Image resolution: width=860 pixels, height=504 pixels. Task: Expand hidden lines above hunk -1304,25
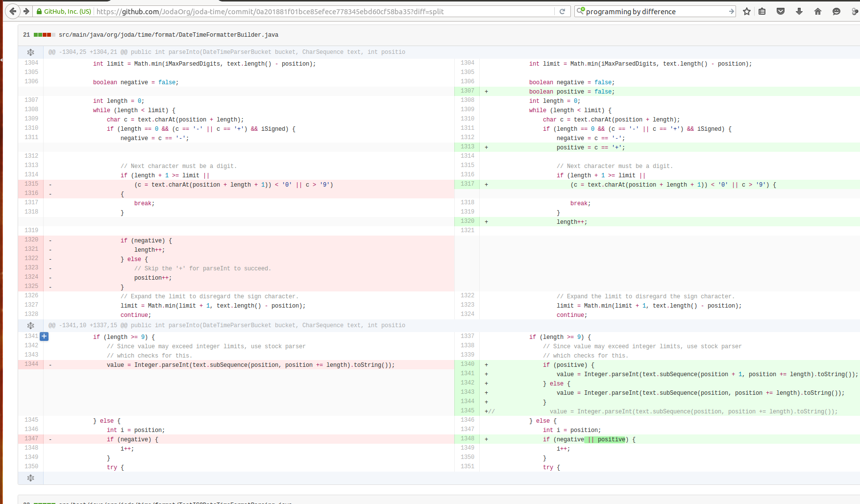pyautogui.click(x=30, y=52)
